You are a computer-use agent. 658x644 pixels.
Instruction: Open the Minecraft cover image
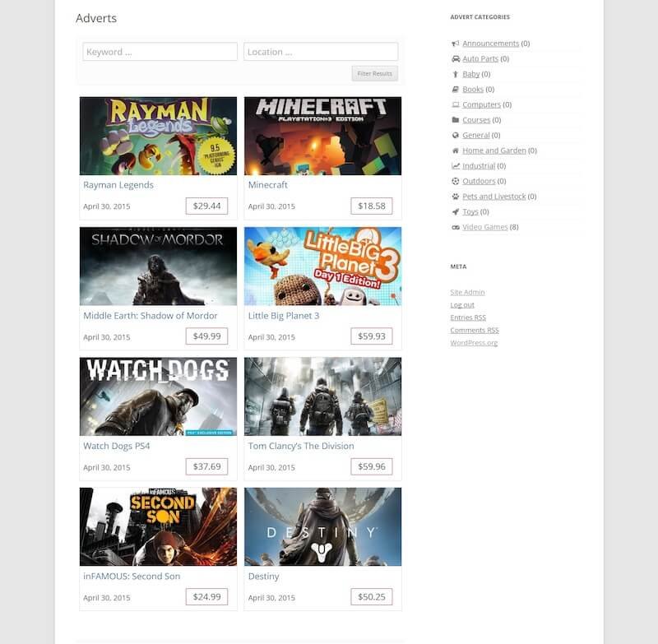322,136
